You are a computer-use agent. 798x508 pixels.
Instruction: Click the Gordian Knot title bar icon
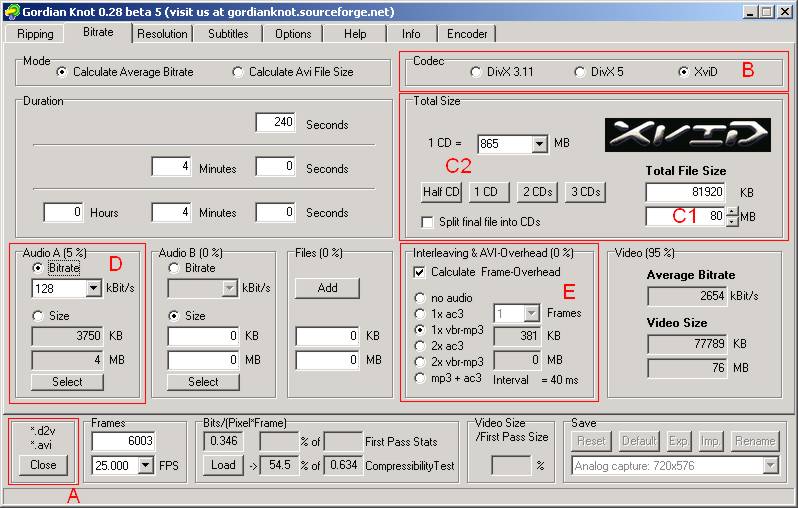click(11, 11)
